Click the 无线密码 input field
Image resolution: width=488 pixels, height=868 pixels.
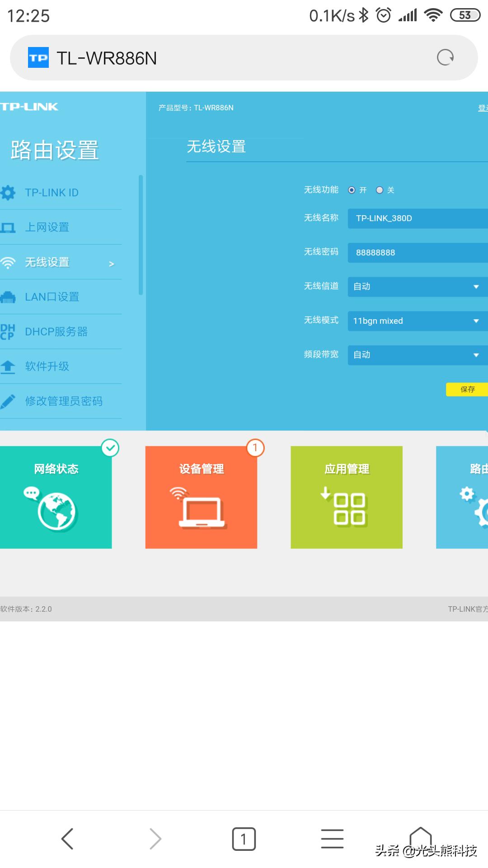click(x=418, y=253)
